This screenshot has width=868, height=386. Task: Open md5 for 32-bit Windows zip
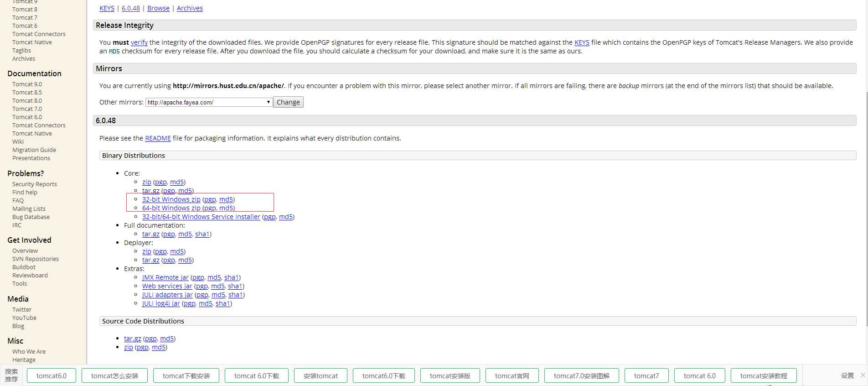226,199
